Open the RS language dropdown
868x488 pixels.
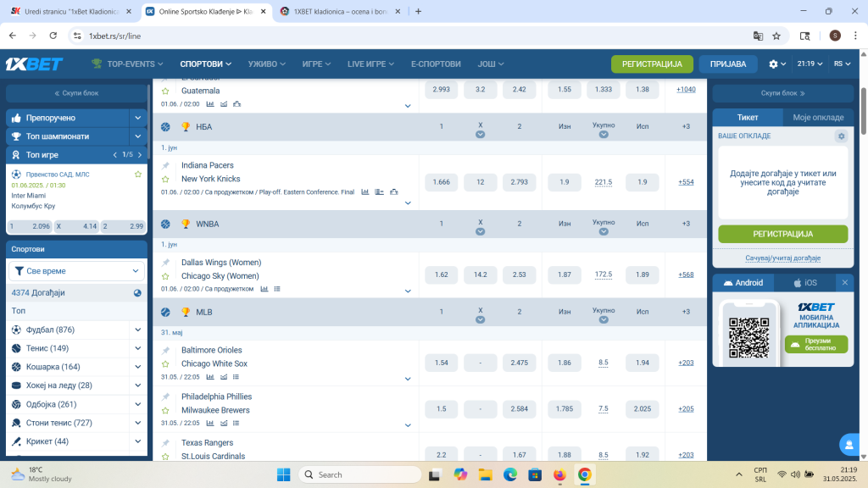pos(842,64)
